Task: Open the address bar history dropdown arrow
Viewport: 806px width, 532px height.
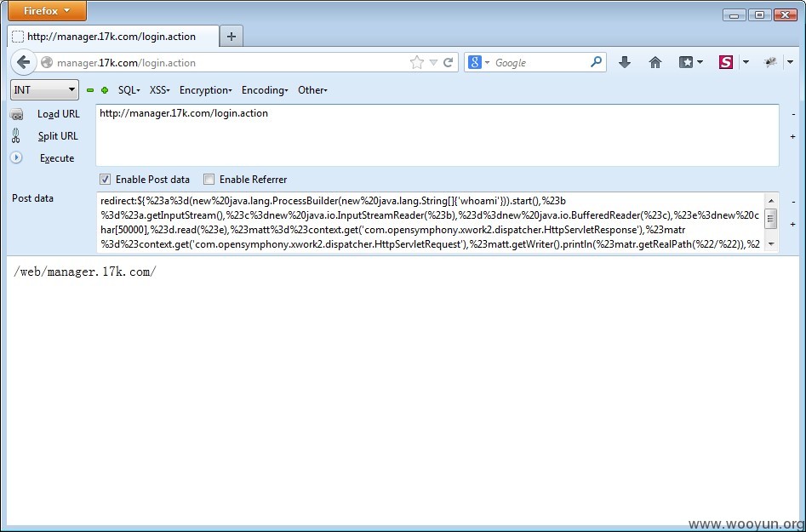Action: pyautogui.click(x=433, y=63)
